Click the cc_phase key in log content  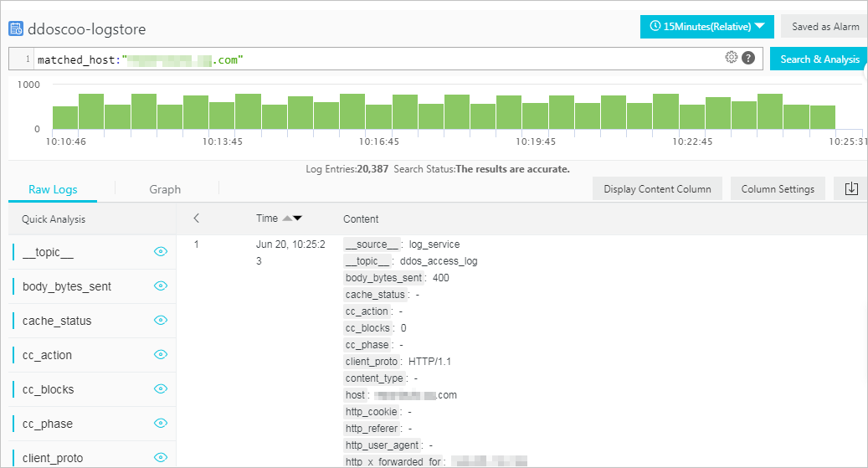click(x=367, y=345)
